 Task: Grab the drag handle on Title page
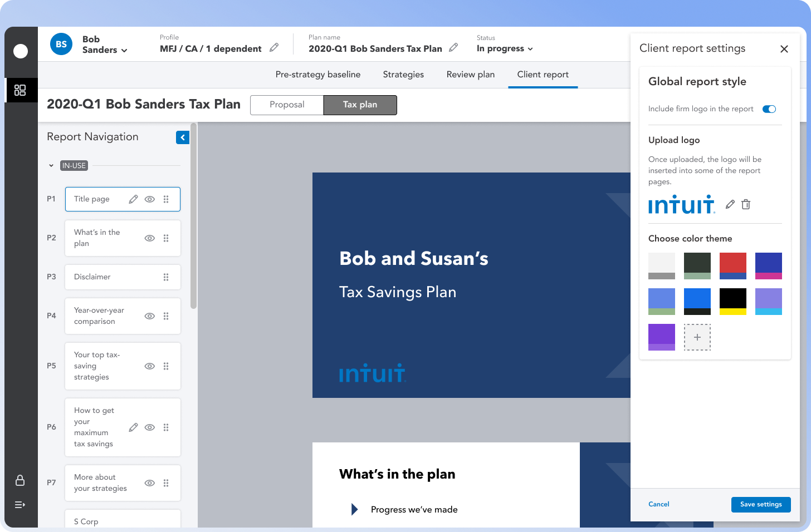coord(166,199)
